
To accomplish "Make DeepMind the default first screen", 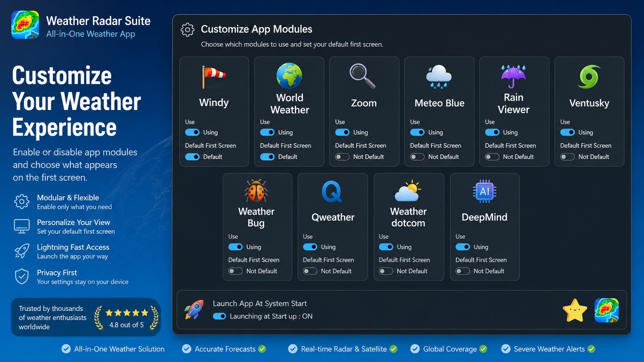I will (463, 271).
